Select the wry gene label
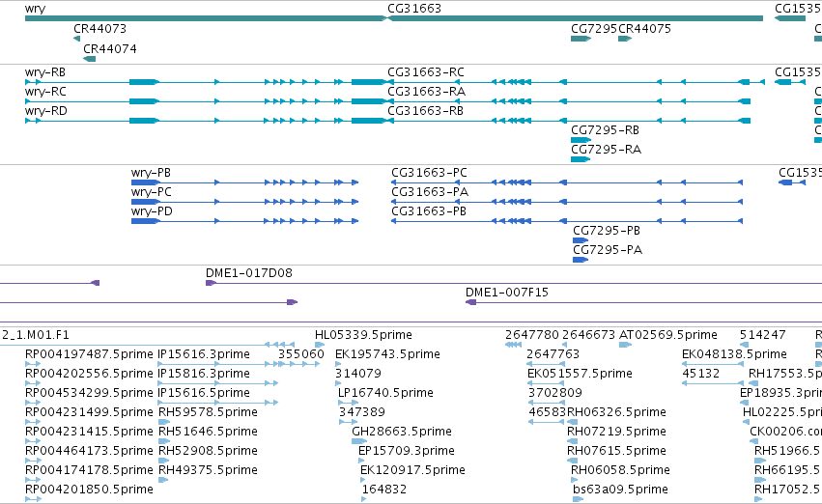Screen dimensions: 822x504 coord(35,9)
